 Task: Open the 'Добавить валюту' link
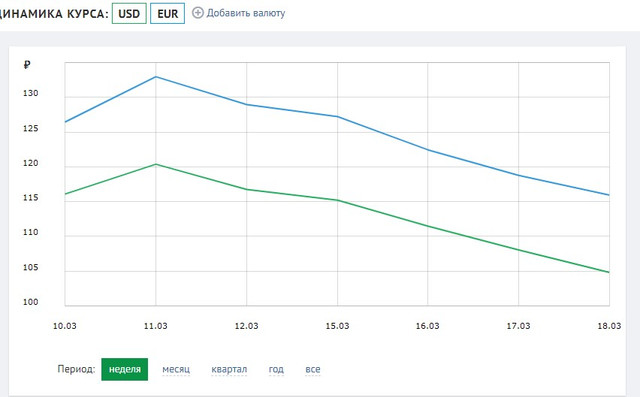point(246,13)
